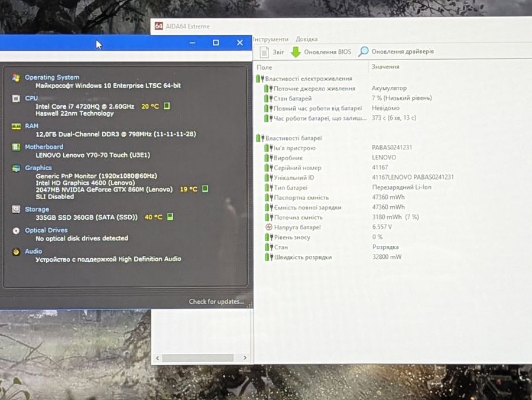The image size is (532, 400).
Task: Click the Graphics monitor icon in Speccy
Action: [x=16, y=168]
